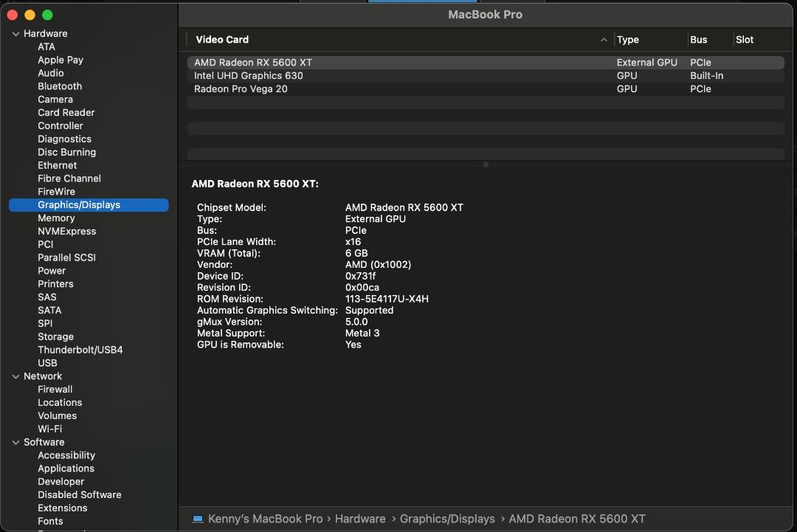Open the PCI section
This screenshot has width=797, height=532.
pos(46,245)
